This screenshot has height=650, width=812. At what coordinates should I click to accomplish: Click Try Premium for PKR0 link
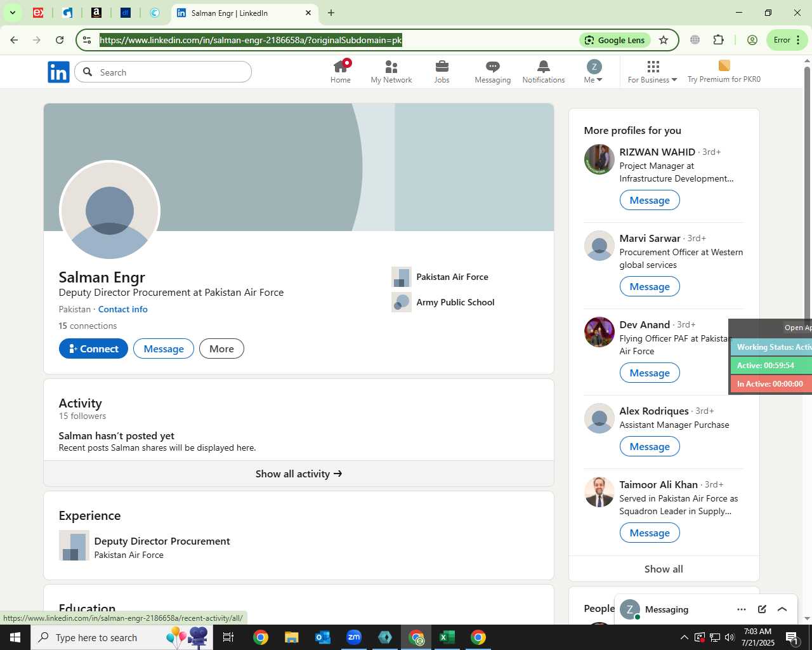click(x=724, y=72)
